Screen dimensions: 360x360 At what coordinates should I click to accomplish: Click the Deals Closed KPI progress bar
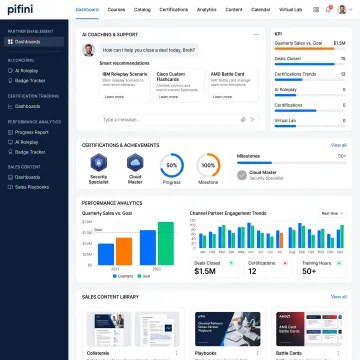(310, 64)
